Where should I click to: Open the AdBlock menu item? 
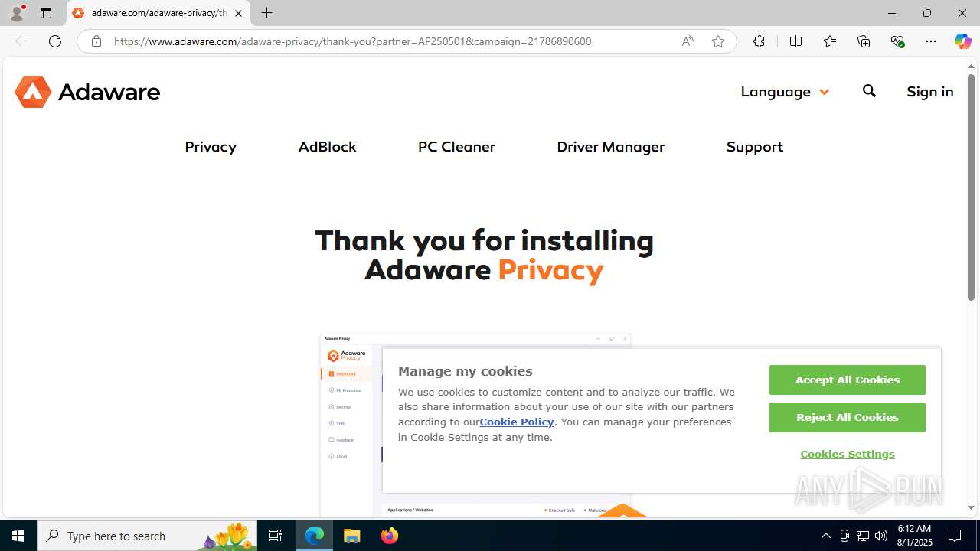pyautogui.click(x=327, y=146)
